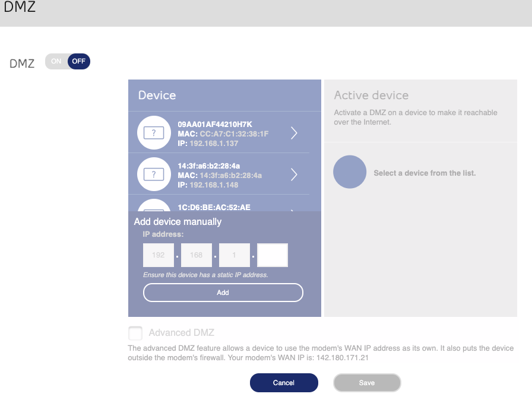The height and width of the screenshot is (416, 532).
Task: Click second IP octet field 168
Action: [197, 255]
